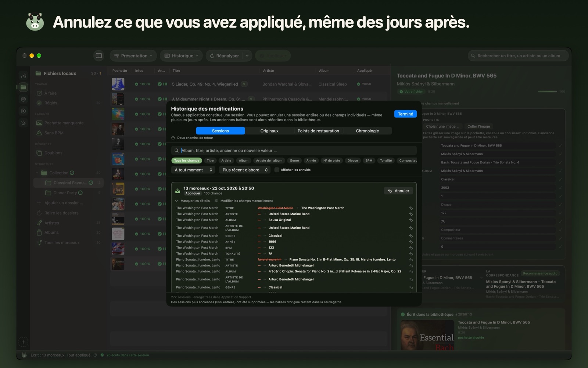Image resolution: width=588 pixels, height=368 pixels.
Task: Click the Terminé button
Action: (405, 114)
